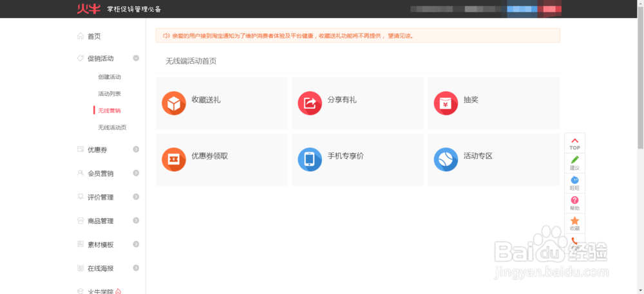644x294 pixels.
Task: Click the TOP arrow floating button
Action: point(574,143)
